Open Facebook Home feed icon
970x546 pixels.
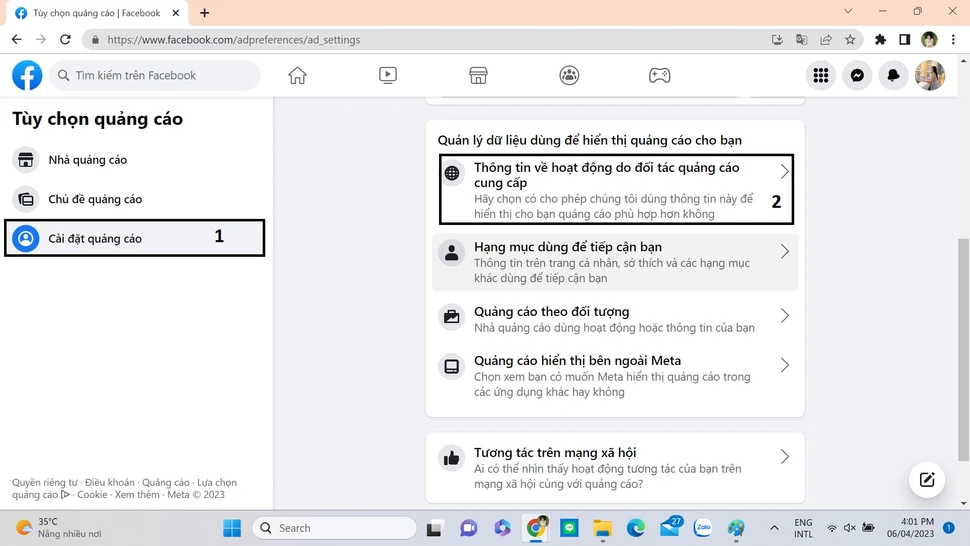297,75
